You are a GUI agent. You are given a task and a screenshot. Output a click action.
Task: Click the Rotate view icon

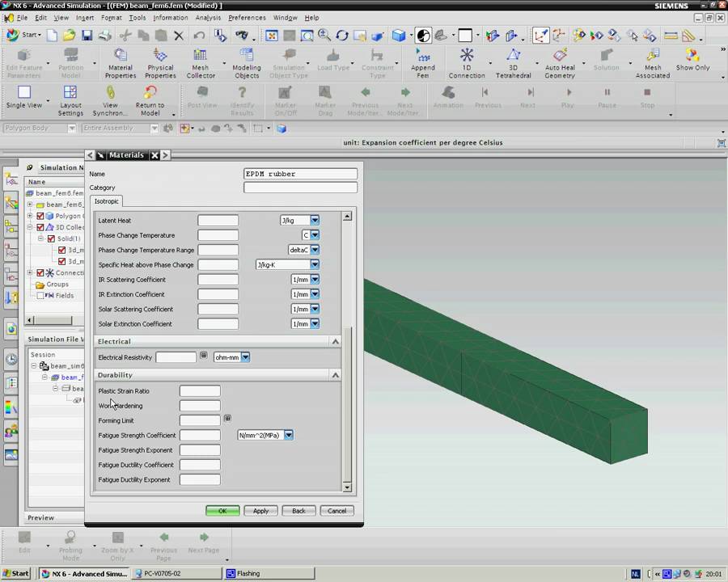(x=342, y=36)
